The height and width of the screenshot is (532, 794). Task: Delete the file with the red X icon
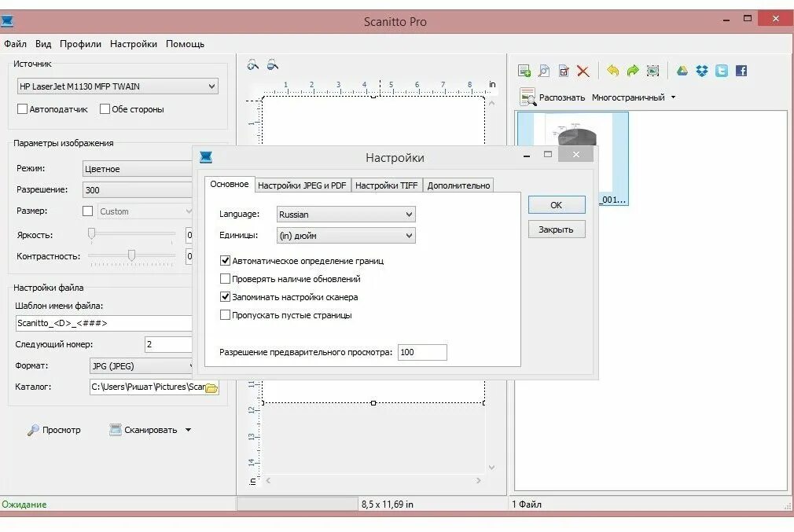click(x=583, y=72)
